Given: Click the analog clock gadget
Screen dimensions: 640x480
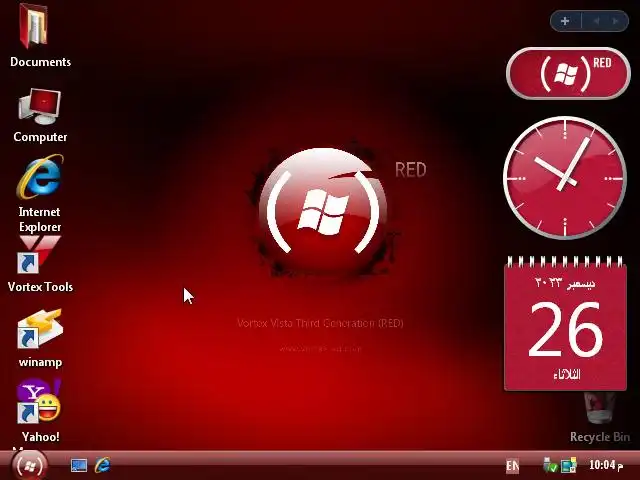Looking at the screenshot, I should click(x=565, y=178).
